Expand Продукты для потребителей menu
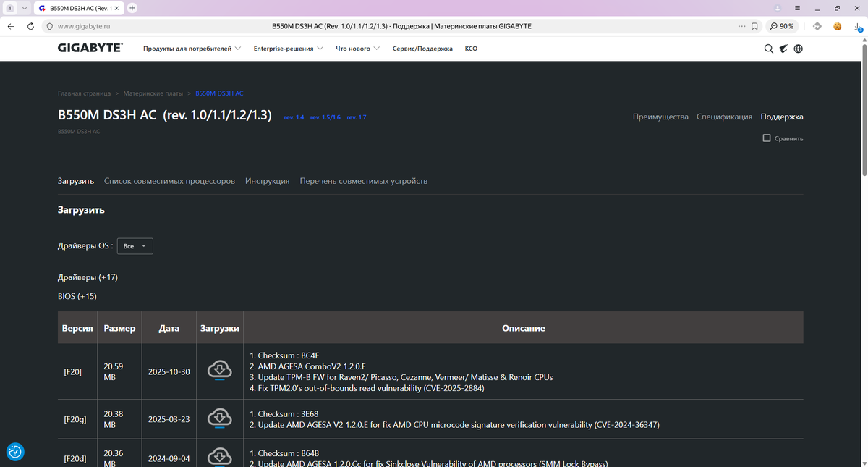This screenshot has height=467, width=868. click(192, 49)
